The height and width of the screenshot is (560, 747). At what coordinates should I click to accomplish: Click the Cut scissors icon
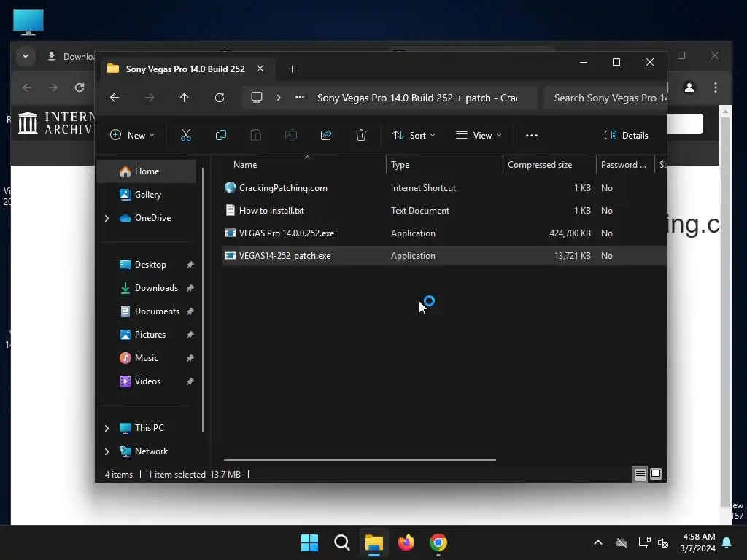[186, 135]
